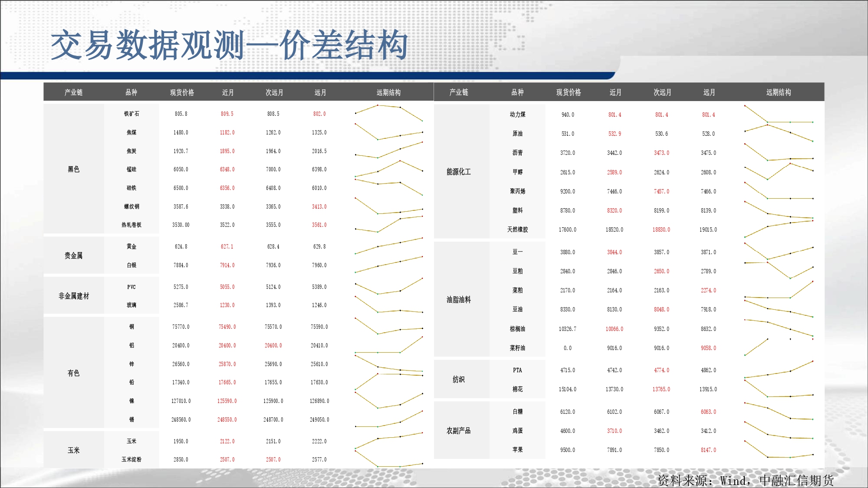Select the 天然橡胶 row label
Viewport: 868px width, 488px height.
click(517, 229)
